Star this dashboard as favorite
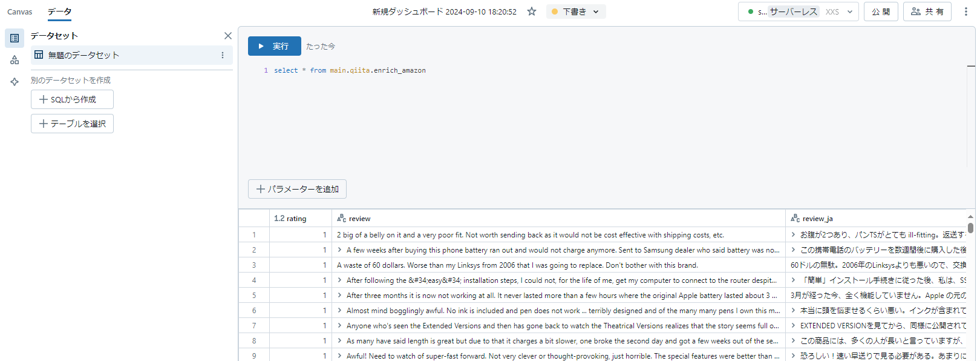 click(x=532, y=12)
